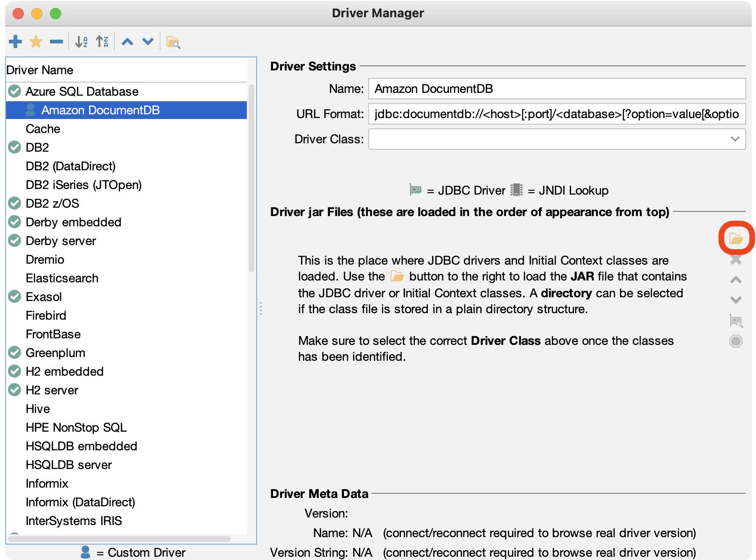This screenshot has width=756, height=560.
Task: Select the Firebird driver
Action: coord(126,315)
